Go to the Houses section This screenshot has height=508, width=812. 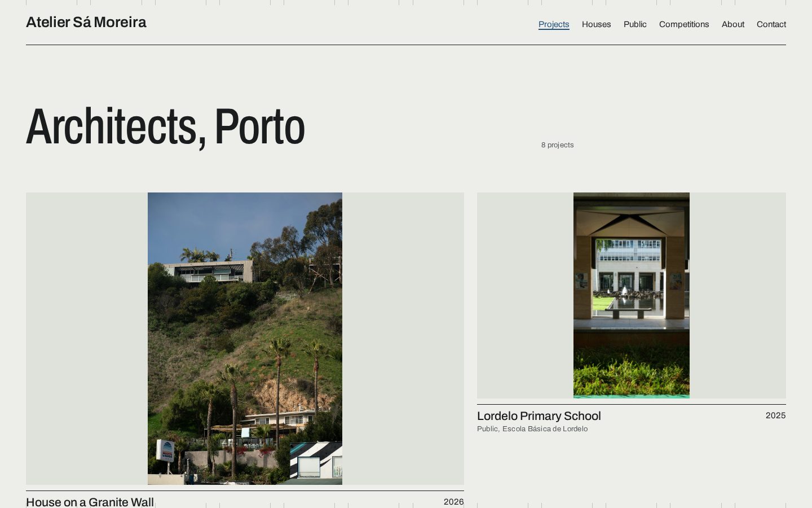point(596,24)
